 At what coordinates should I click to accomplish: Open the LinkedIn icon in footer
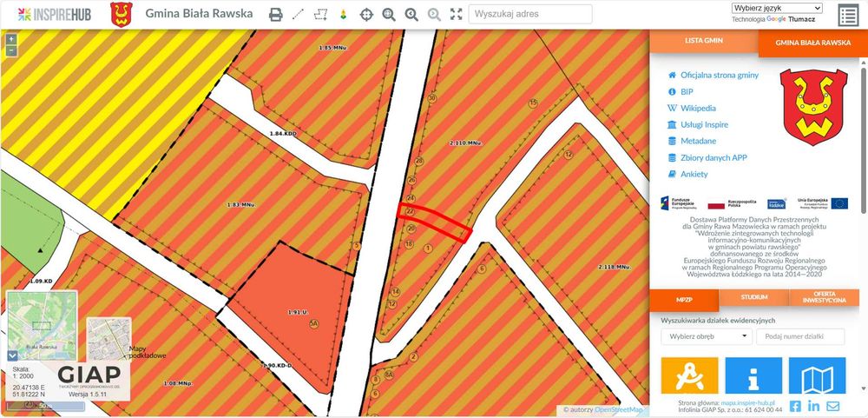(814, 406)
